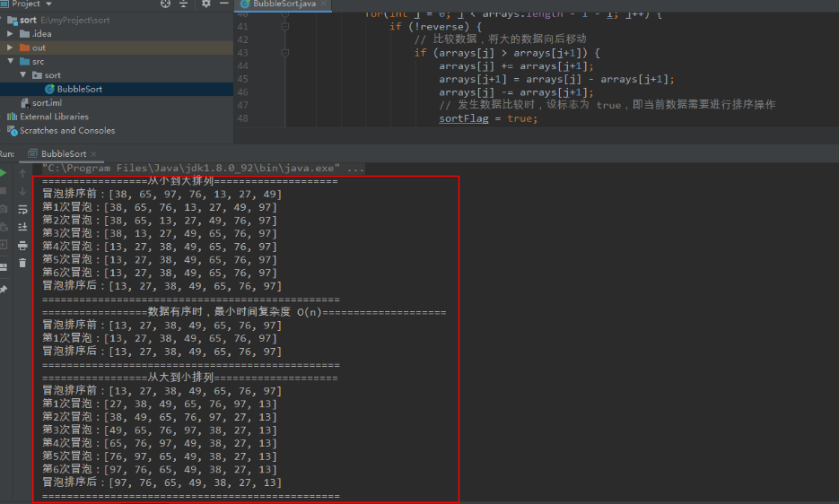Dump threads with camera icon

[x=3, y=209]
